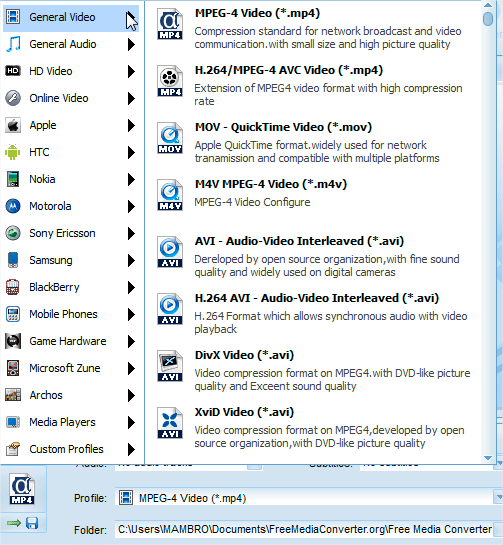This screenshot has width=503, height=545.
Task: Click the output Folder path field
Action: coord(305,529)
